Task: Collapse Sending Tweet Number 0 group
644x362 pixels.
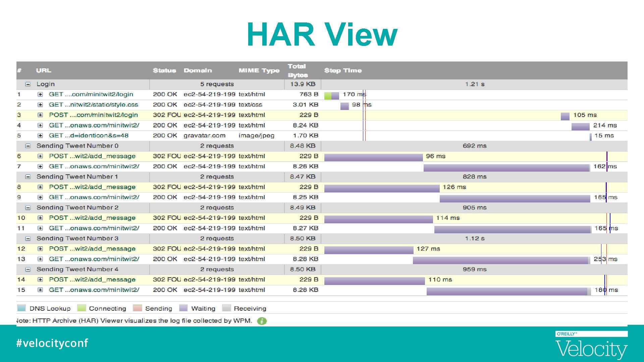Action: 28,146
